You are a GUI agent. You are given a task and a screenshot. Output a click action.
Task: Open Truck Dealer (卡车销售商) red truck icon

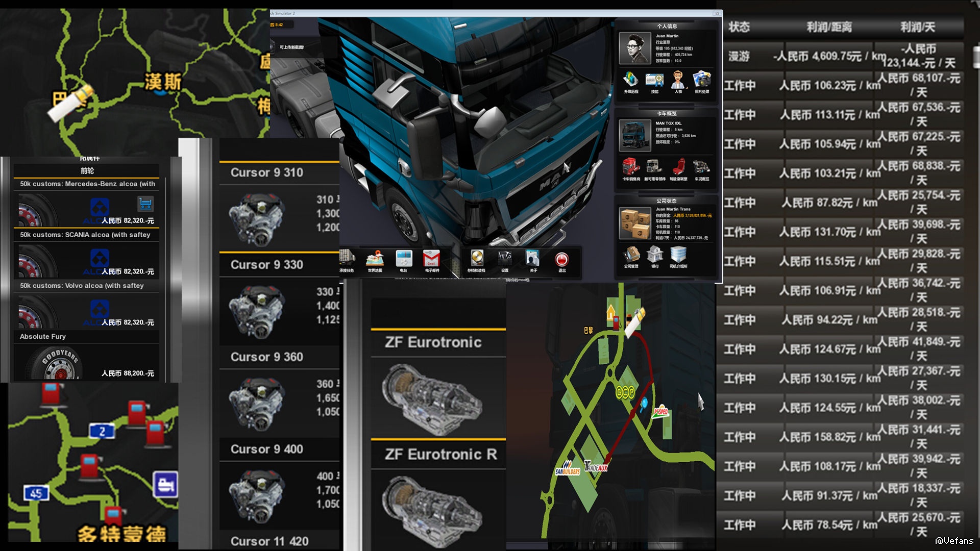631,167
